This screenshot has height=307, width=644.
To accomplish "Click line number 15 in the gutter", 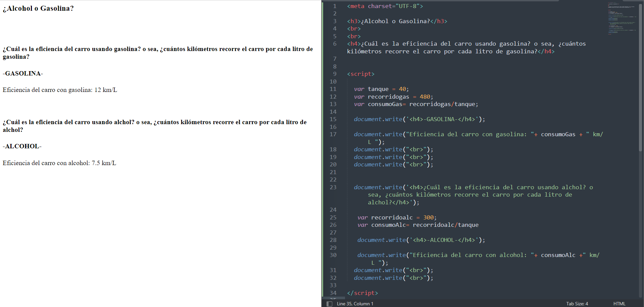I will coord(333,119).
